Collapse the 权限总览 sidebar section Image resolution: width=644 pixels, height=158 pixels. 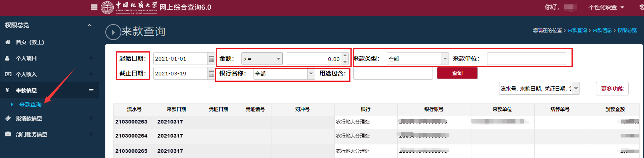click(x=89, y=25)
